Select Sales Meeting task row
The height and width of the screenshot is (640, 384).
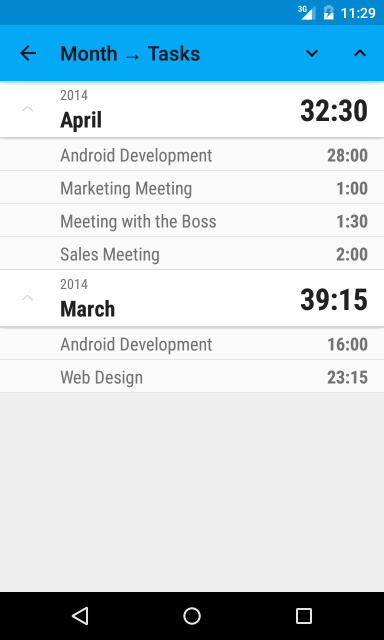coord(192,254)
